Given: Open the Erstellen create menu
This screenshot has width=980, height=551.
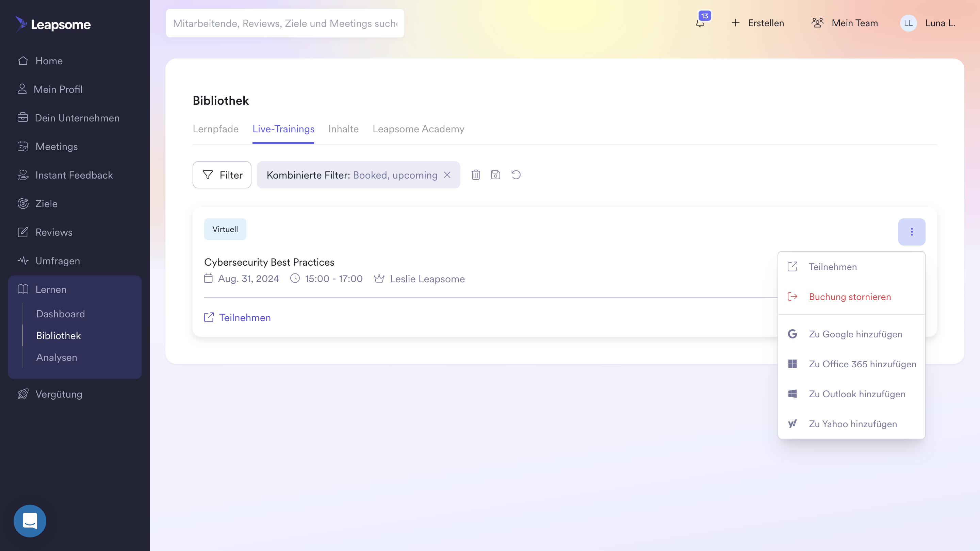Looking at the screenshot, I should 757,23.
